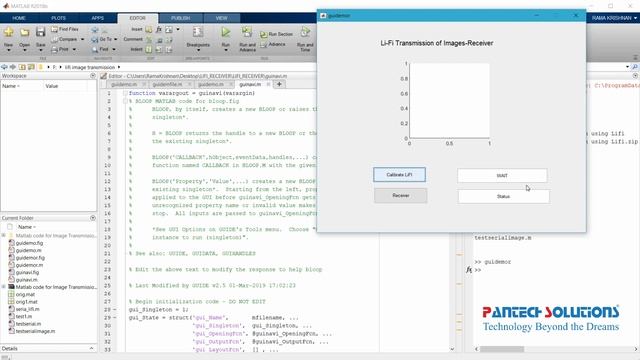Click the Comment lines icon
The height and width of the screenshot is (360, 640).
pyautogui.click(x=149, y=40)
